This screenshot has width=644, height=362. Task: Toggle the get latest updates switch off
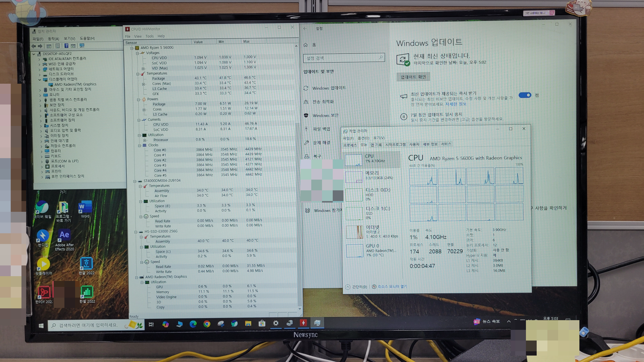tap(524, 95)
